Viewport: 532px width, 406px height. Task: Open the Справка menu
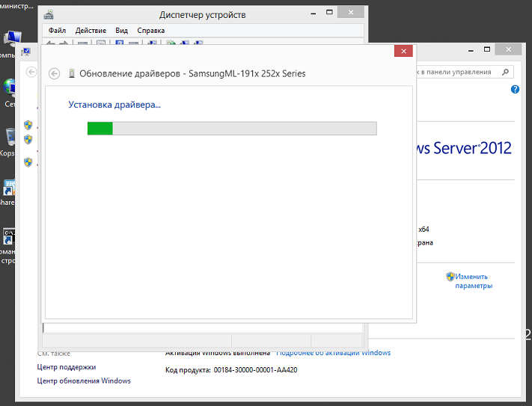[151, 31]
